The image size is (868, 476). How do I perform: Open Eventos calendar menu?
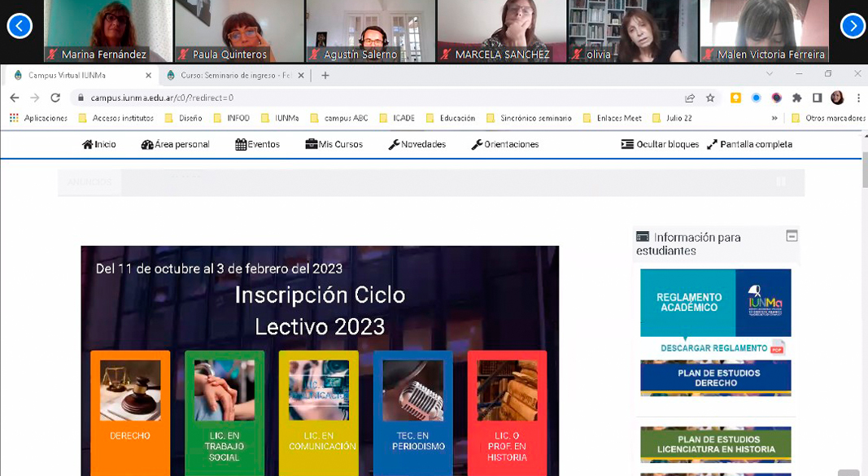[257, 145]
